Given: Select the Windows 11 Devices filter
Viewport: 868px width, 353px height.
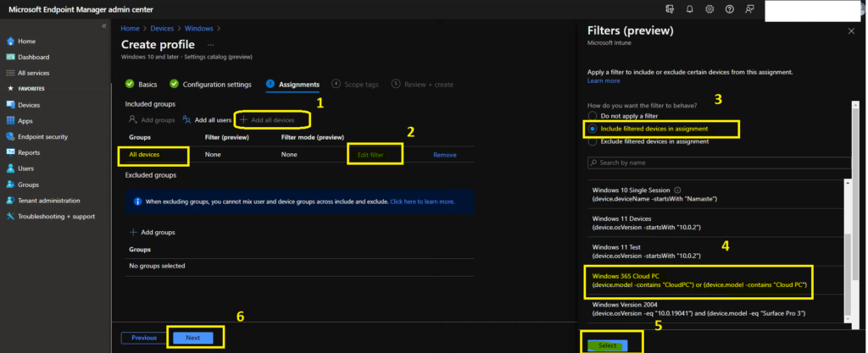Looking at the screenshot, I should (x=716, y=223).
